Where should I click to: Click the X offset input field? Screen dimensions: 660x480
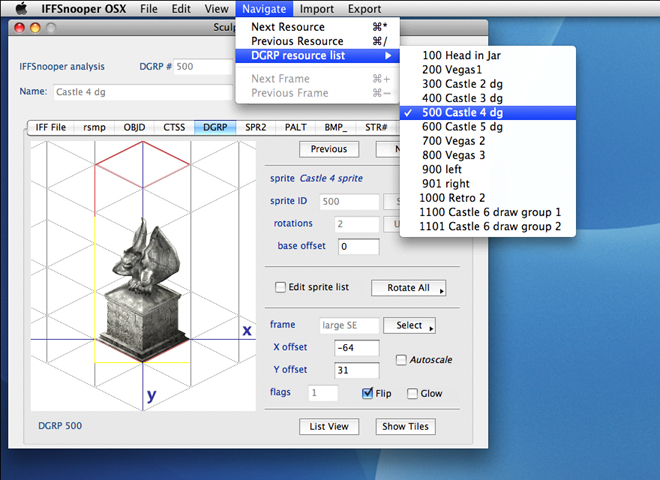pos(357,348)
